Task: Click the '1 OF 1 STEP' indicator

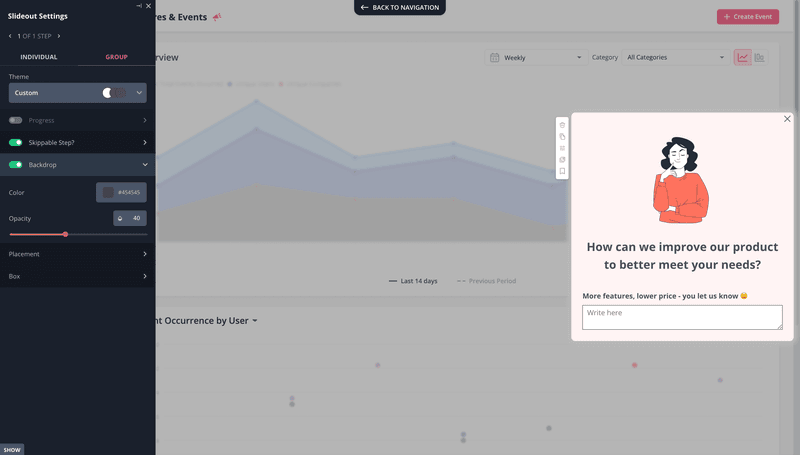Action: click(34, 36)
